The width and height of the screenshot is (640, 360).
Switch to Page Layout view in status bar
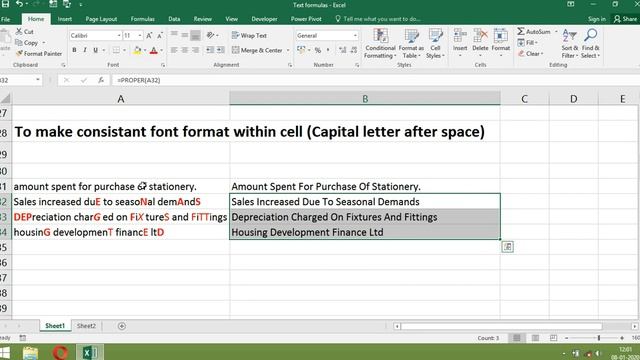pyautogui.click(x=535, y=338)
